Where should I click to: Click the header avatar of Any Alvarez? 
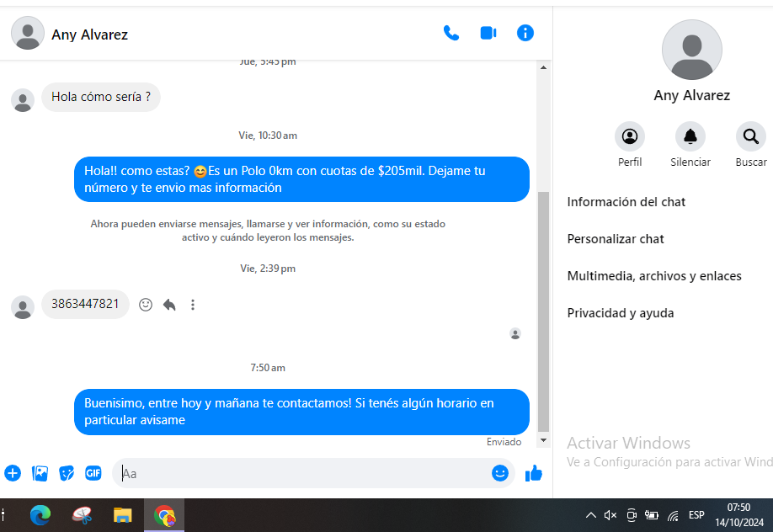[28, 33]
